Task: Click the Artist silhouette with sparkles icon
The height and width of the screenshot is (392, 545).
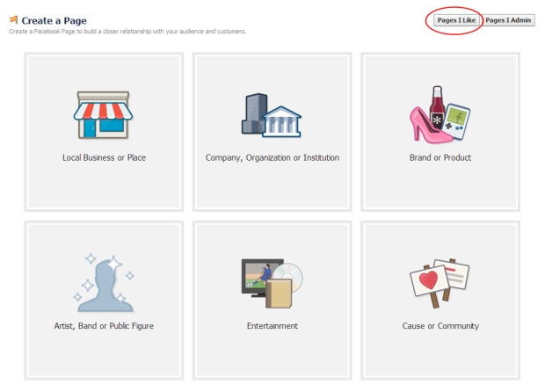Action: 104,283
